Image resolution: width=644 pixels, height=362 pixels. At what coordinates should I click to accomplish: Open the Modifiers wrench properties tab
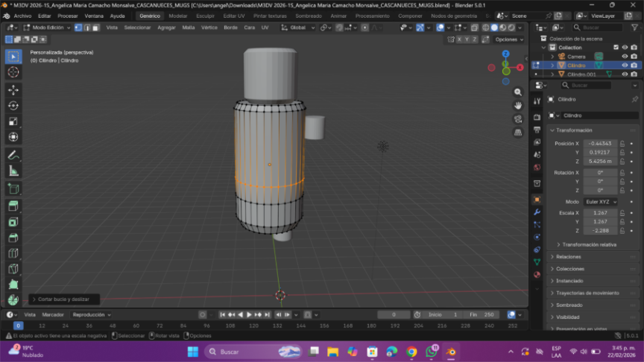pos(537,212)
